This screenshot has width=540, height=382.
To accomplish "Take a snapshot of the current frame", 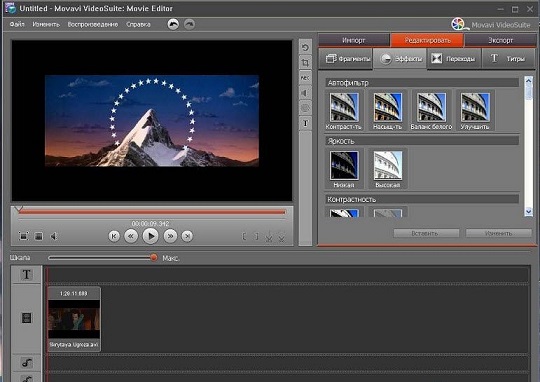I will coord(39,236).
